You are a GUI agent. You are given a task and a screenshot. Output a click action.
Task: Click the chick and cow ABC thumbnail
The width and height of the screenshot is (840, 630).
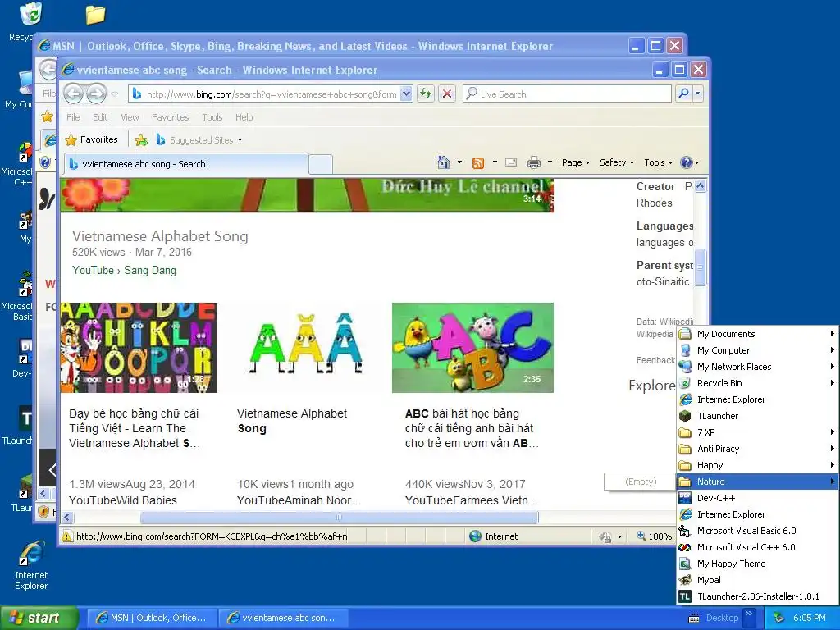[x=472, y=348]
